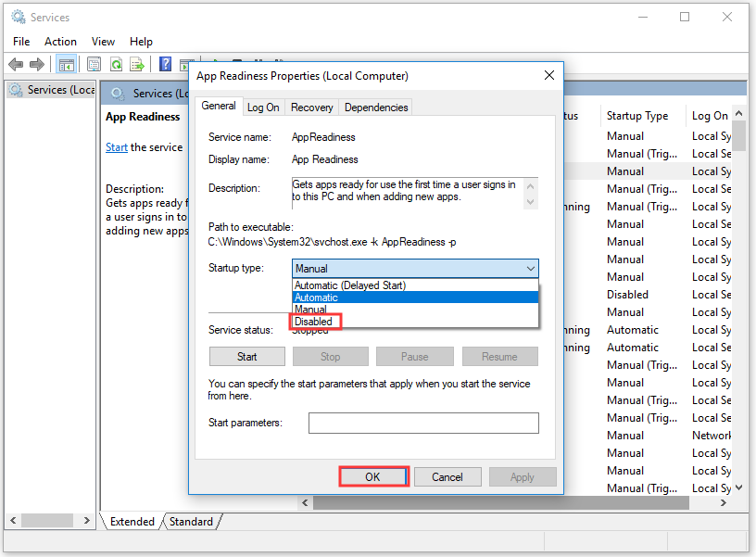This screenshot has width=756, height=557.
Task: Choose Manual in startup type list
Action: coord(415,310)
